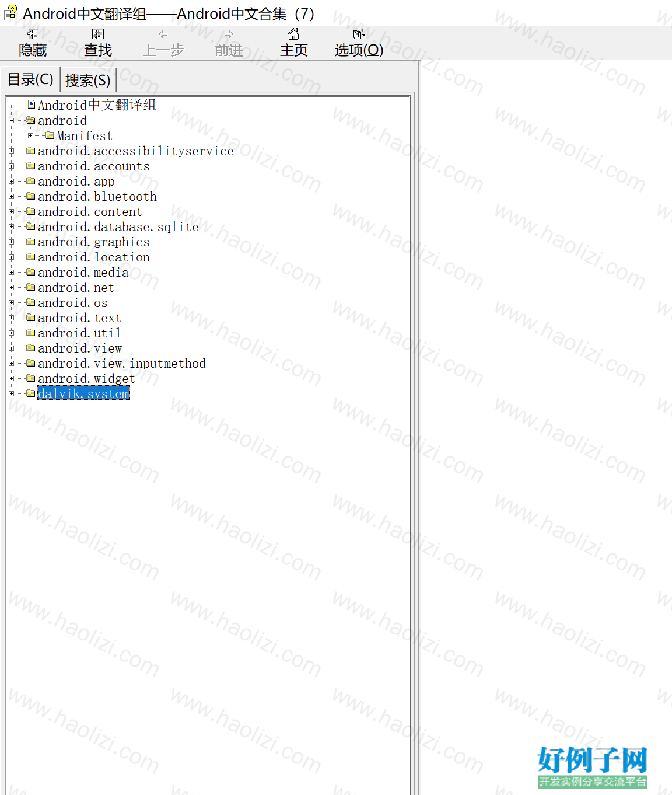Expand the android.content node

[11, 212]
